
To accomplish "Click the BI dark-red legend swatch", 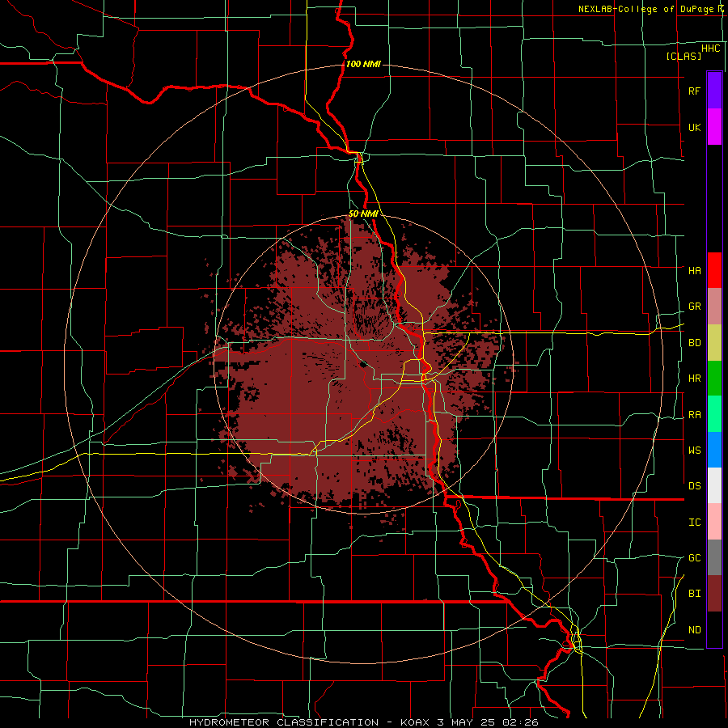I will 714,594.
